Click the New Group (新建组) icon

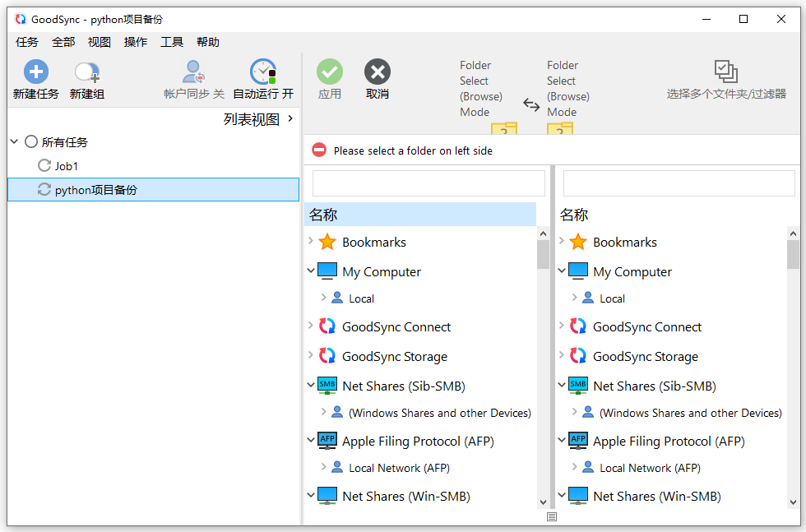pos(87,72)
